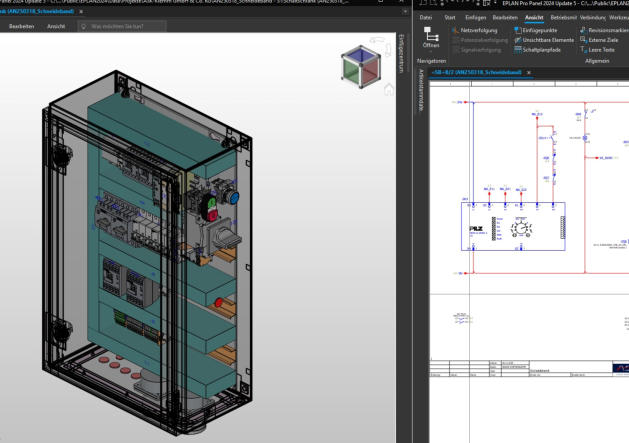
Task: Click the home view icon below view cube
Action: click(388, 89)
